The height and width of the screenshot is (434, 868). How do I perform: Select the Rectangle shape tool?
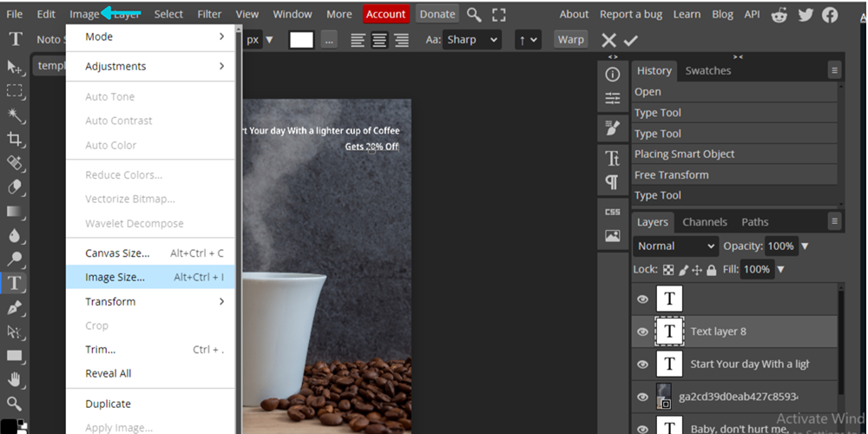click(x=14, y=355)
